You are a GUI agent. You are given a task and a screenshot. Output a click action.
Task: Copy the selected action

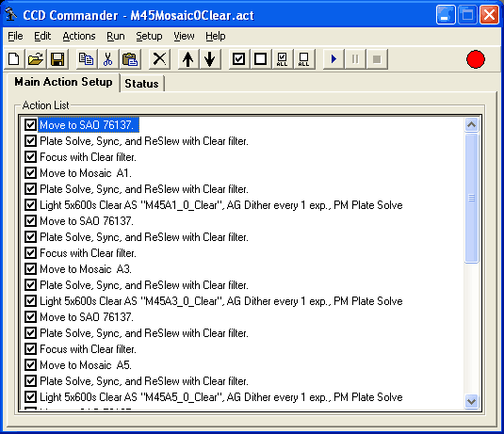pos(86,59)
